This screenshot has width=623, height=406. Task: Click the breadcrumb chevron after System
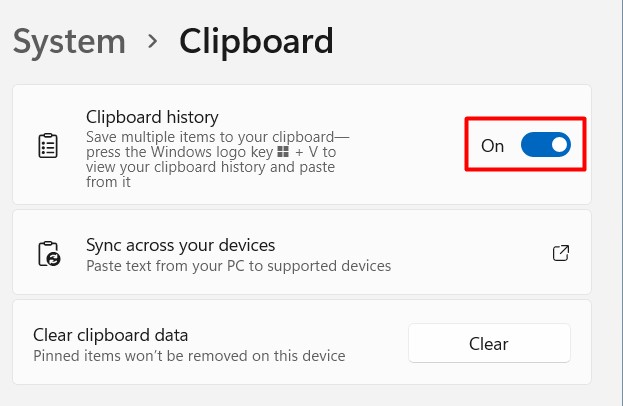(x=152, y=42)
